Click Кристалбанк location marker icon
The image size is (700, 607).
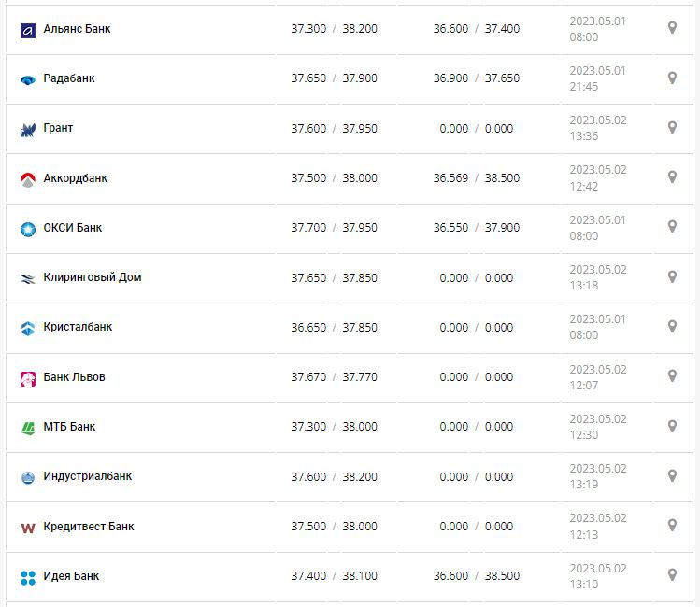[x=671, y=326]
